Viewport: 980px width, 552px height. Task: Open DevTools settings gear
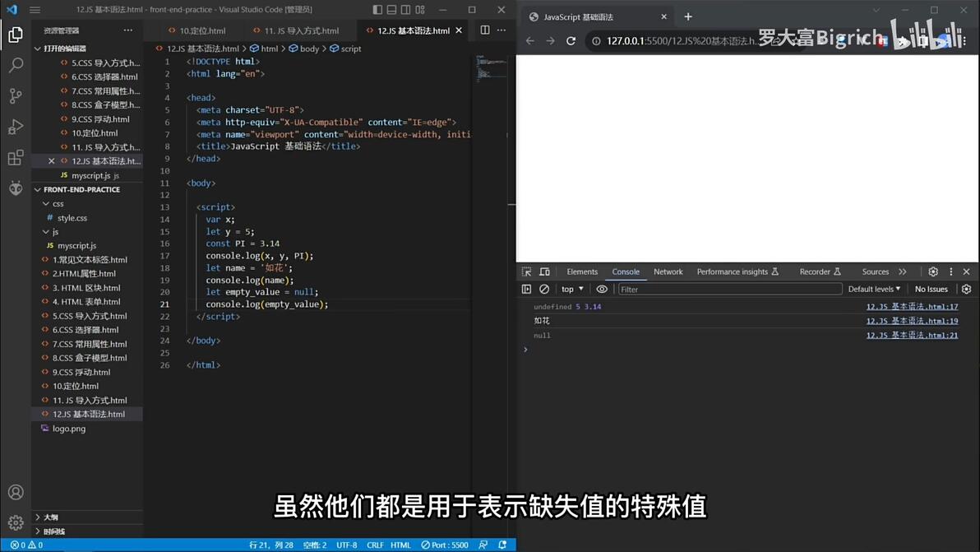tap(933, 272)
